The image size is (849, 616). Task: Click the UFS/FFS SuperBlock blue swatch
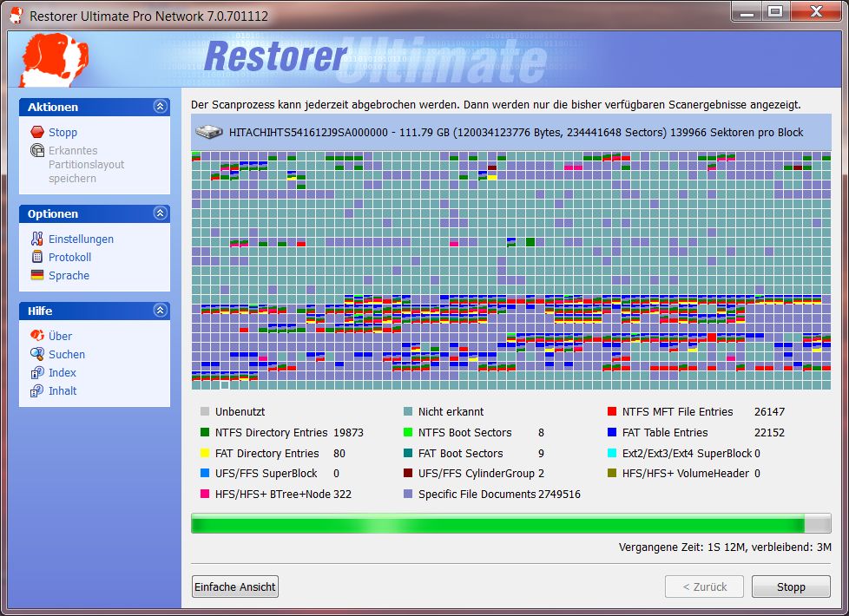[205, 473]
